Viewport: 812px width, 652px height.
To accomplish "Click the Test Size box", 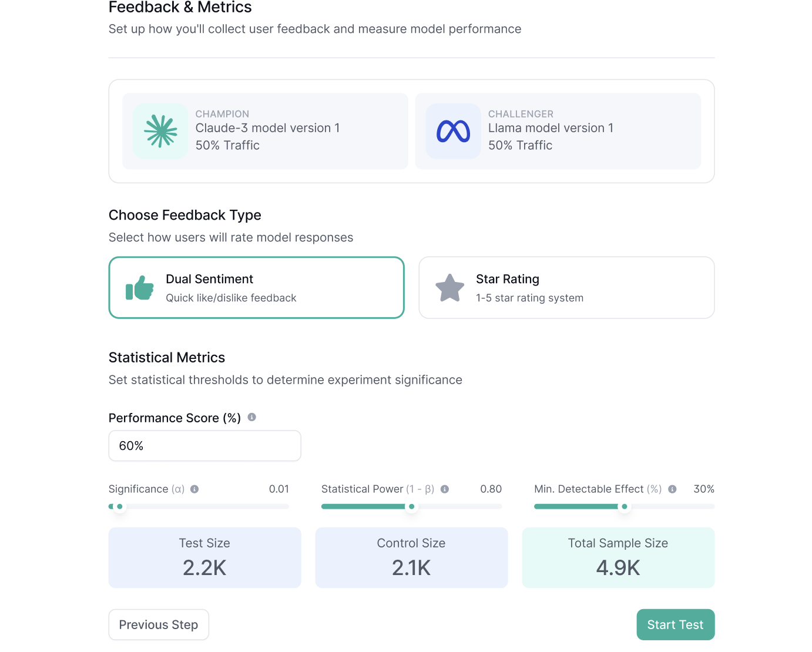I will point(204,557).
